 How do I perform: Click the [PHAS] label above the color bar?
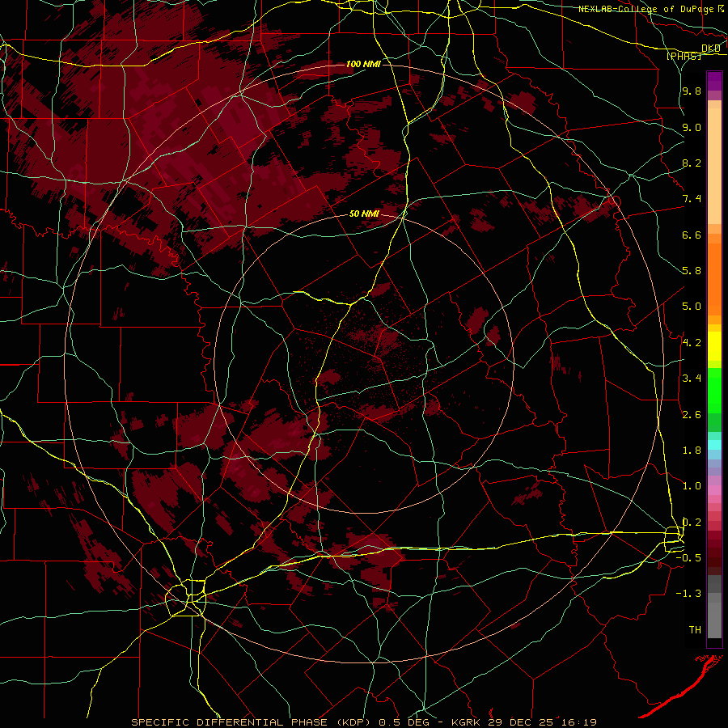(x=684, y=56)
